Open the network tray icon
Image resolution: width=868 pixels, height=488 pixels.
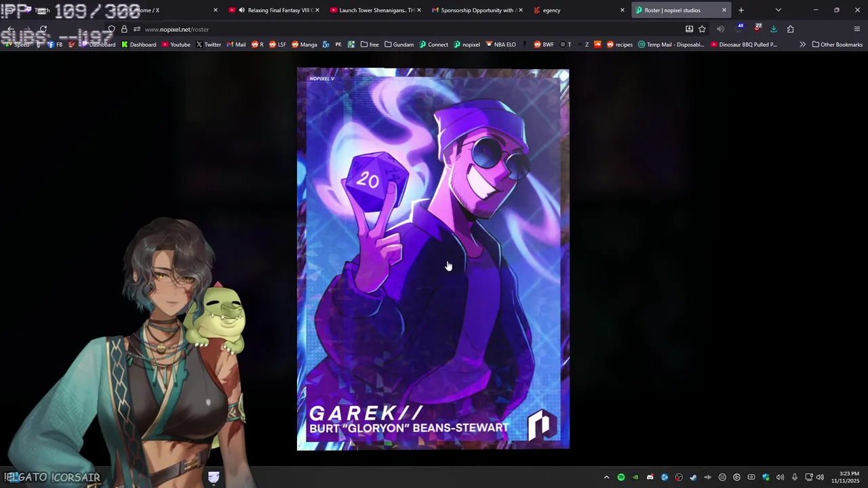(809, 478)
